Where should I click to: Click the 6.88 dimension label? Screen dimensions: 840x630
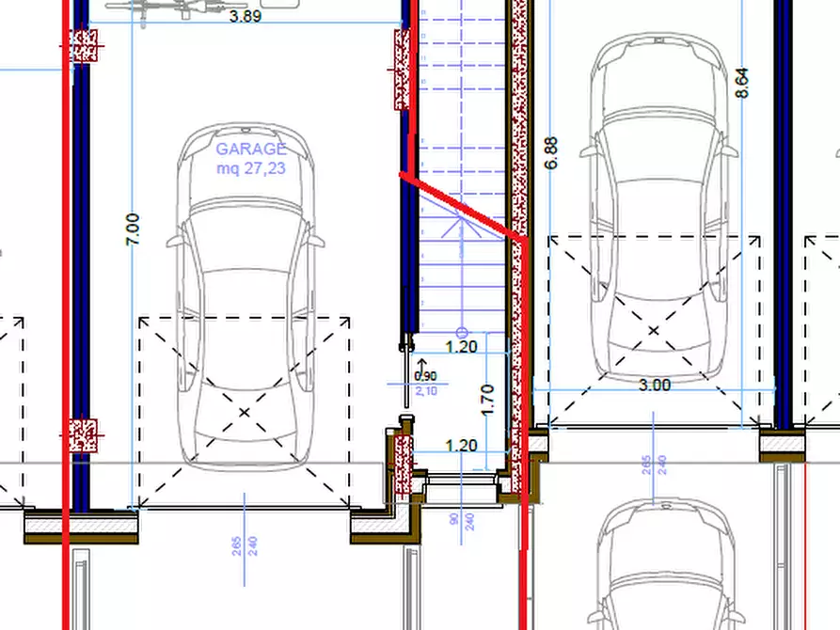coord(551,153)
